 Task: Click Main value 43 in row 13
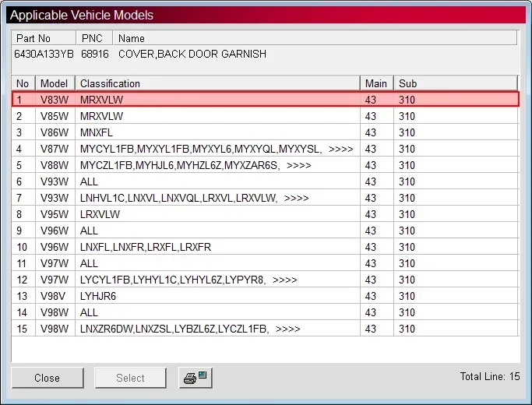[x=371, y=296]
